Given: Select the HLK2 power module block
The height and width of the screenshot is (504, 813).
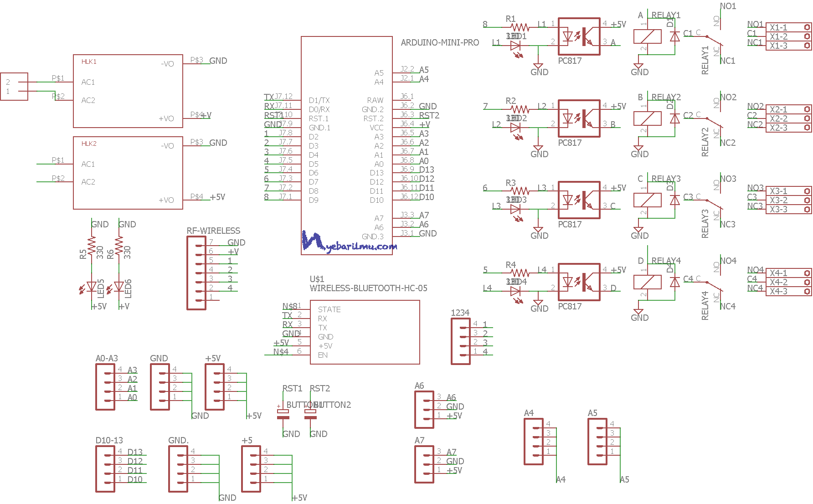Looking at the screenshot, I should (128, 173).
